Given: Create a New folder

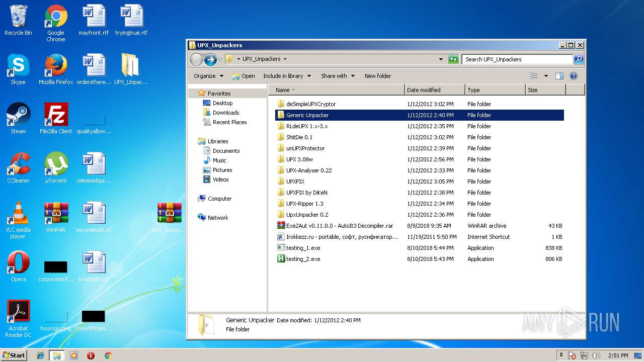Looking at the screenshot, I should click(x=378, y=76).
